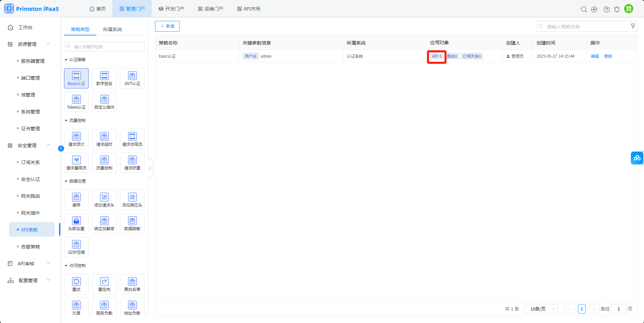This screenshot has width=644, height=323.
Task: Open 网关路由 in the sidebar
Action: coord(30,196)
